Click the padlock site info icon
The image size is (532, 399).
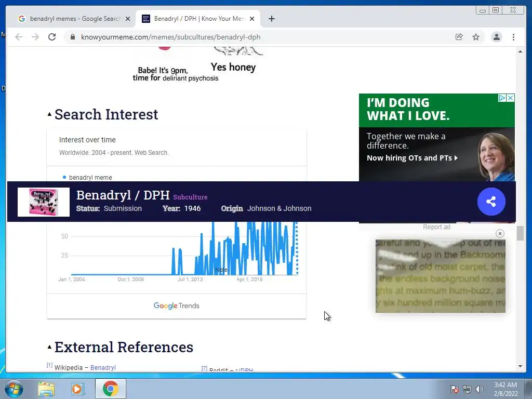click(73, 37)
